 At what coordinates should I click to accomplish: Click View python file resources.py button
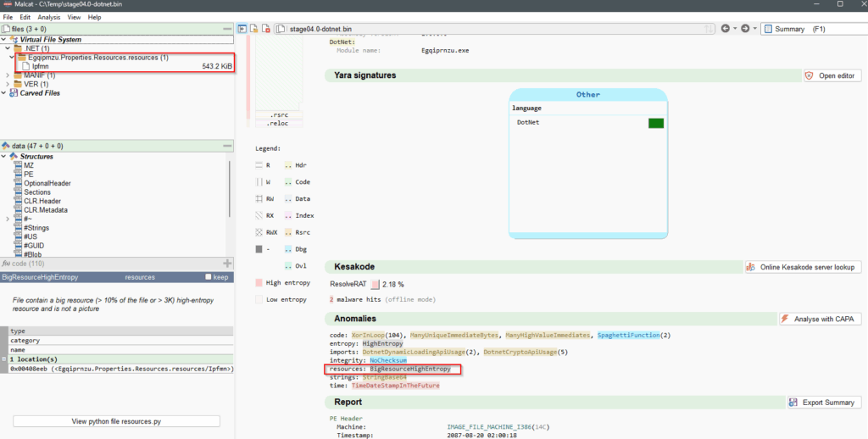point(116,421)
